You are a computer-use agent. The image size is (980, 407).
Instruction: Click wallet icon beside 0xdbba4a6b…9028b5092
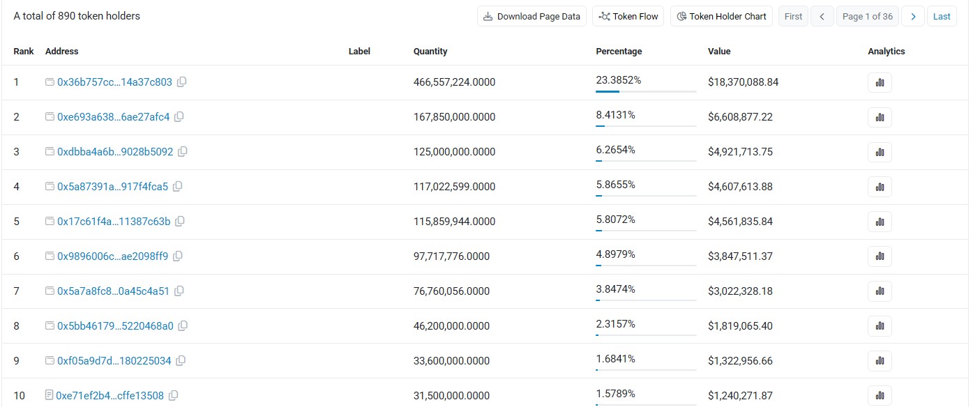click(50, 152)
